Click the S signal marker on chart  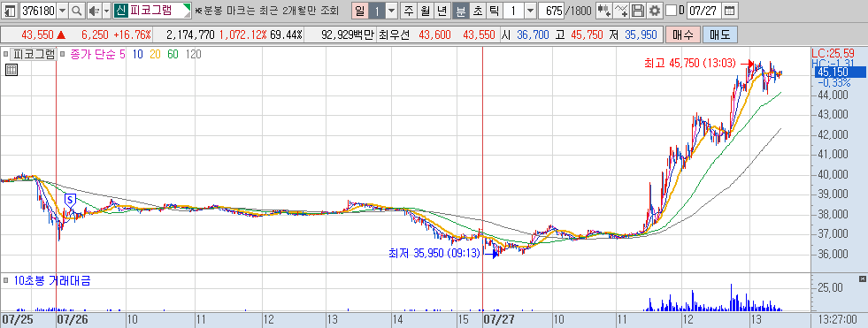click(70, 200)
